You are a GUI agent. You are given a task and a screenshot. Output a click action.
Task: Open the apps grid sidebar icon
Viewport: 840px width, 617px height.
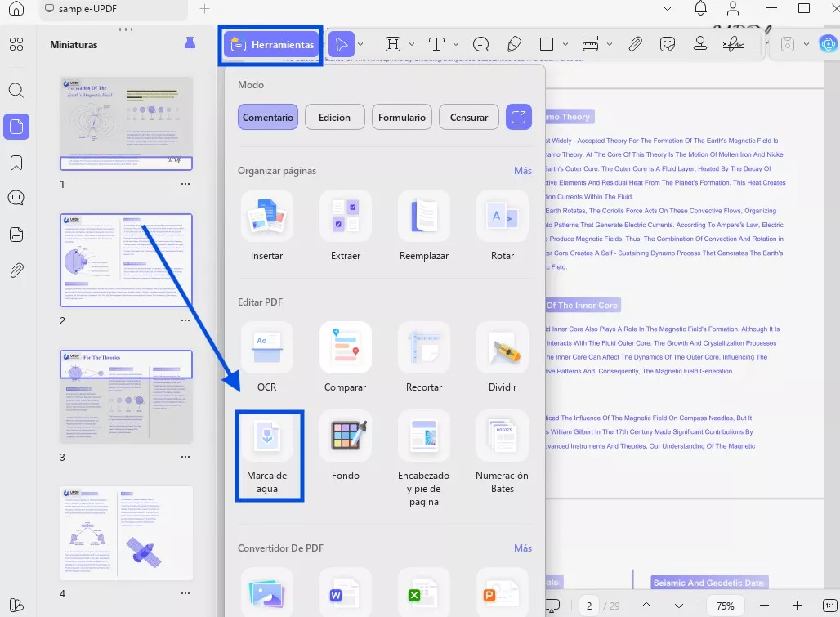(16, 44)
